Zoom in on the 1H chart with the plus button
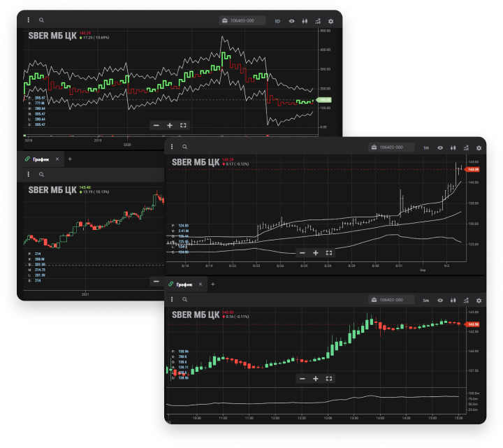This screenshot has height=448, width=503. [x=316, y=253]
